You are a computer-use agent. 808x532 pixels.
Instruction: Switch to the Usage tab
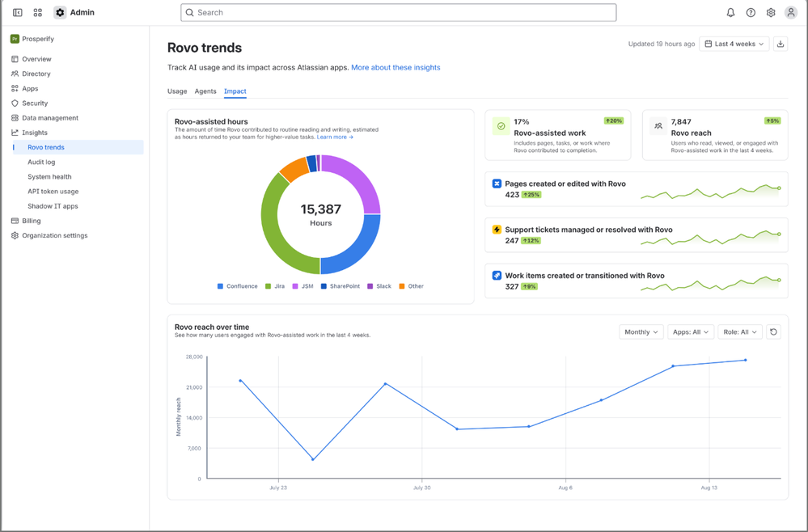point(177,91)
